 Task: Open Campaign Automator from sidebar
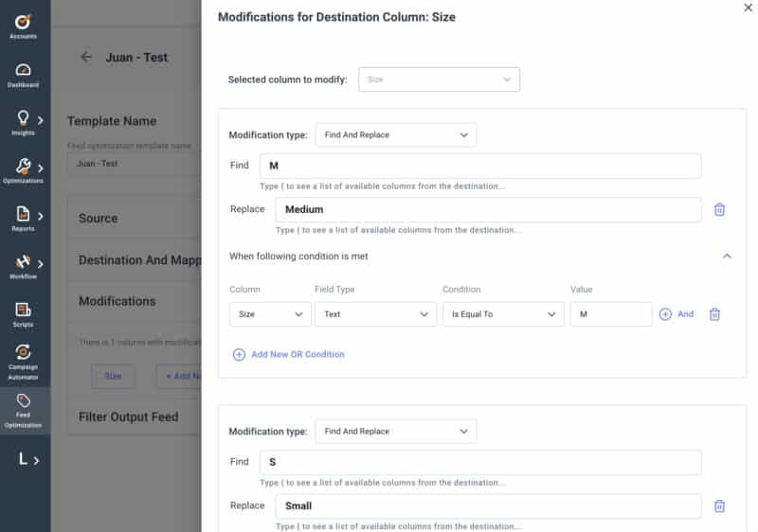[24, 360]
